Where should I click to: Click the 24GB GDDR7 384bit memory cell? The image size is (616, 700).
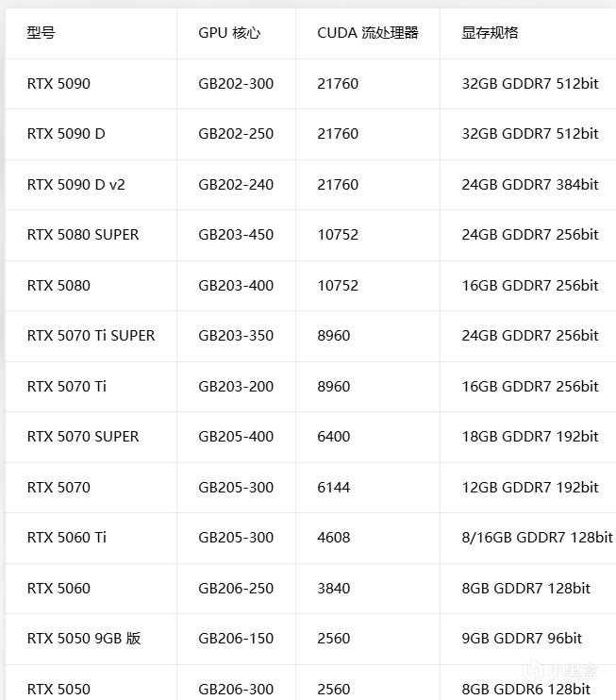click(x=530, y=184)
